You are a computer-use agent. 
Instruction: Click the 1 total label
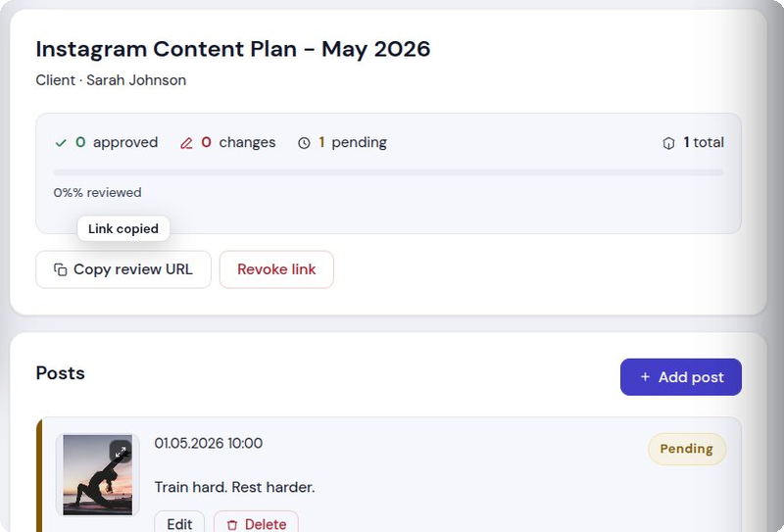tap(704, 142)
